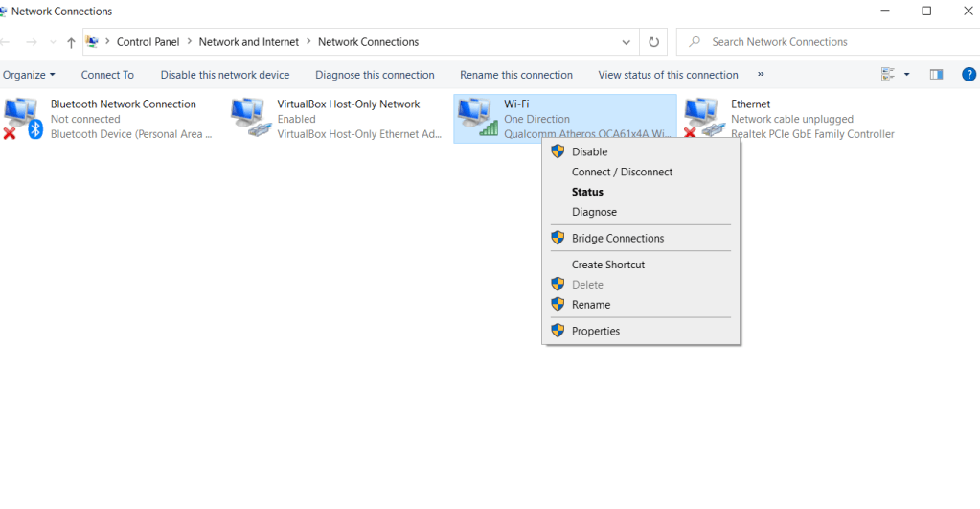Click Diagnose this connection toolbar button
The image size is (980, 509).
[375, 75]
